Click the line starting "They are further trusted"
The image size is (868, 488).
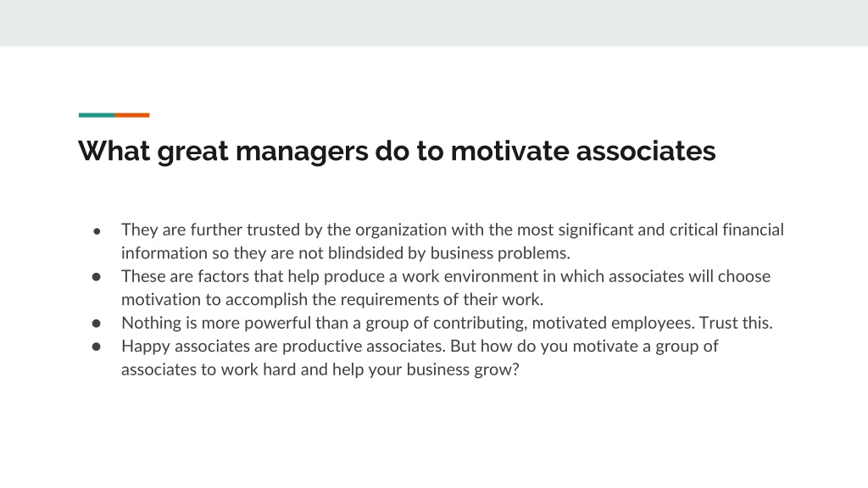[453, 230]
